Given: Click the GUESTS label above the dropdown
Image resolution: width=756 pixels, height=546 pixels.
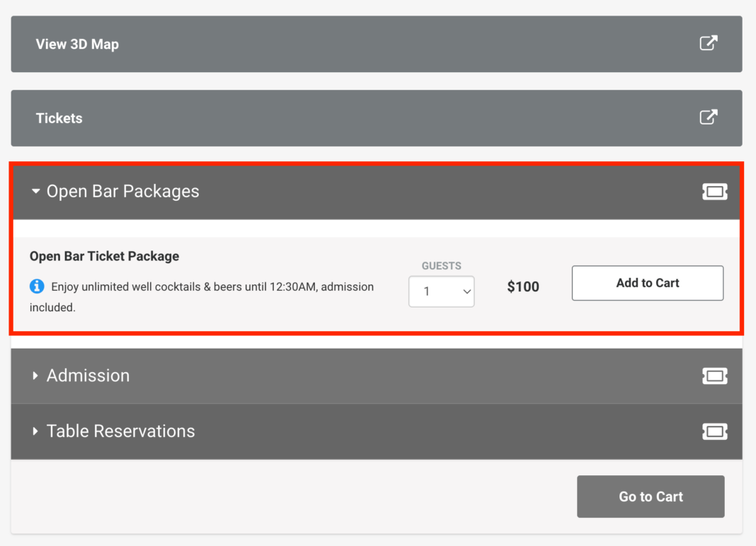Looking at the screenshot, I should point(441,266).
